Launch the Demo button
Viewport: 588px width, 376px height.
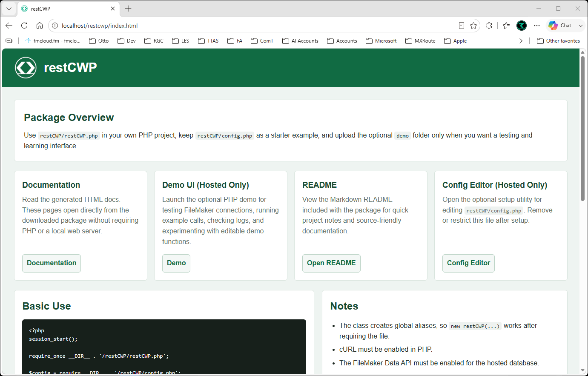(176, 263)
